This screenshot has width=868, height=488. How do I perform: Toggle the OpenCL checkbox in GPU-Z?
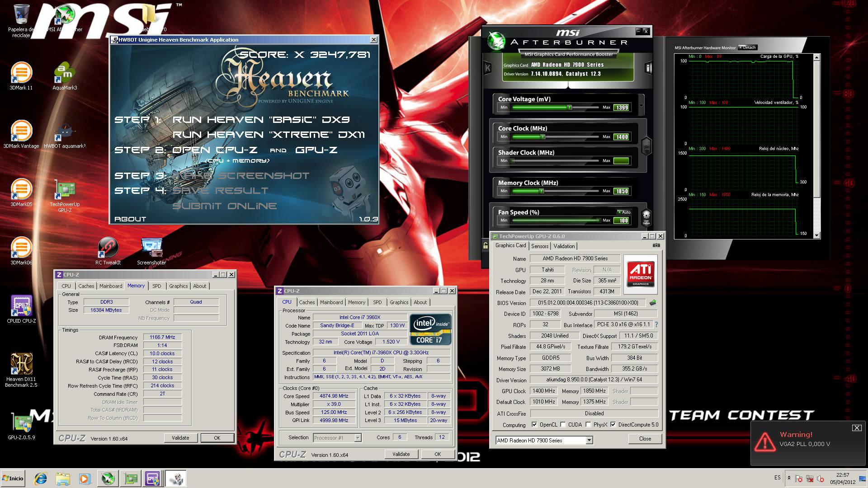click(x=534, y=425)
